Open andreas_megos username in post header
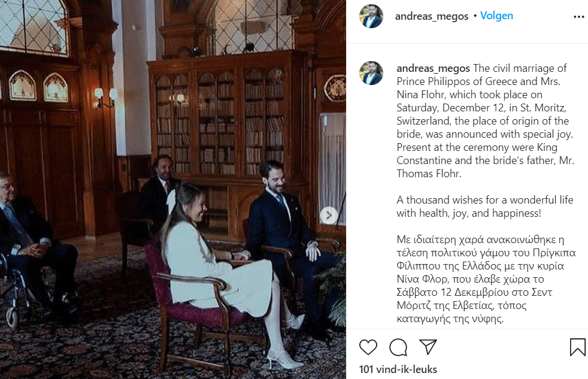Image resolution: width=588 pixels, height=379 pixels. coord(432,16)
